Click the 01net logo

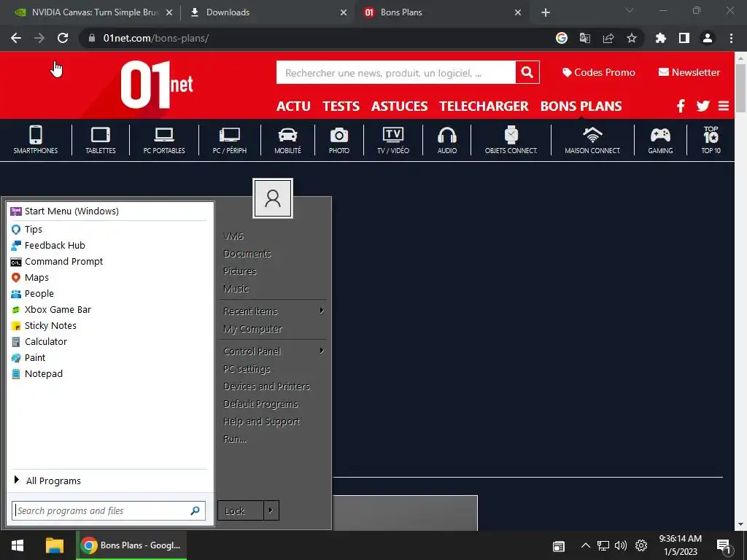click(157, 85)
